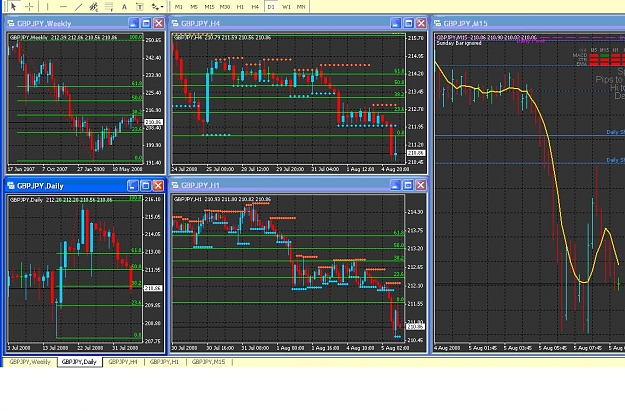Open the GBPJPY,H1 bottom tab
Image resolution: width=625 pixels, height=411 pixels.
(x=164, y=362)
